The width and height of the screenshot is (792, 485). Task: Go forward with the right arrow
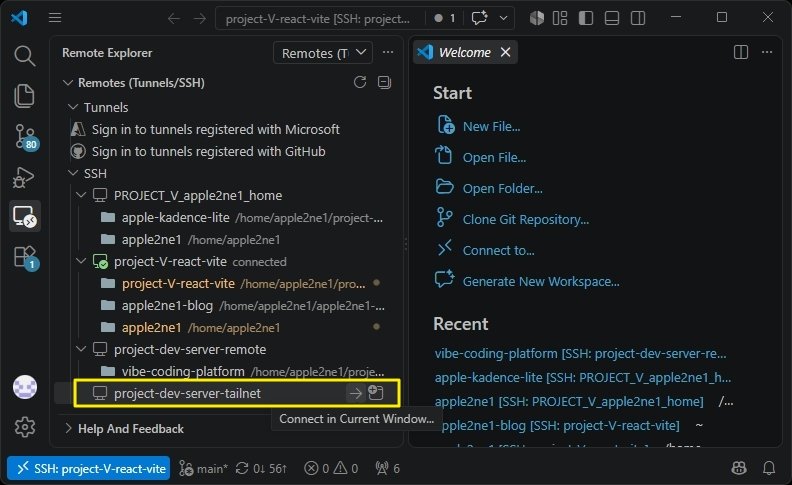click(x=200, y=19)
